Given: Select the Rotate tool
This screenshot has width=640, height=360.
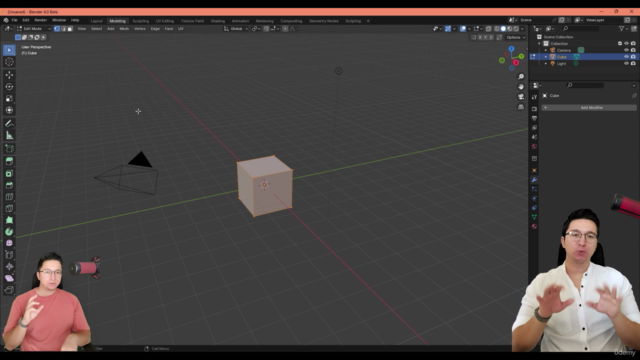Looking at the screenshot, I should point(9,87).
